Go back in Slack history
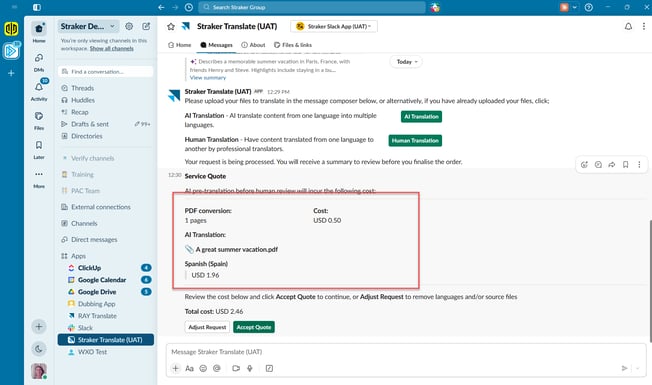652x385 pixels. 161,7
